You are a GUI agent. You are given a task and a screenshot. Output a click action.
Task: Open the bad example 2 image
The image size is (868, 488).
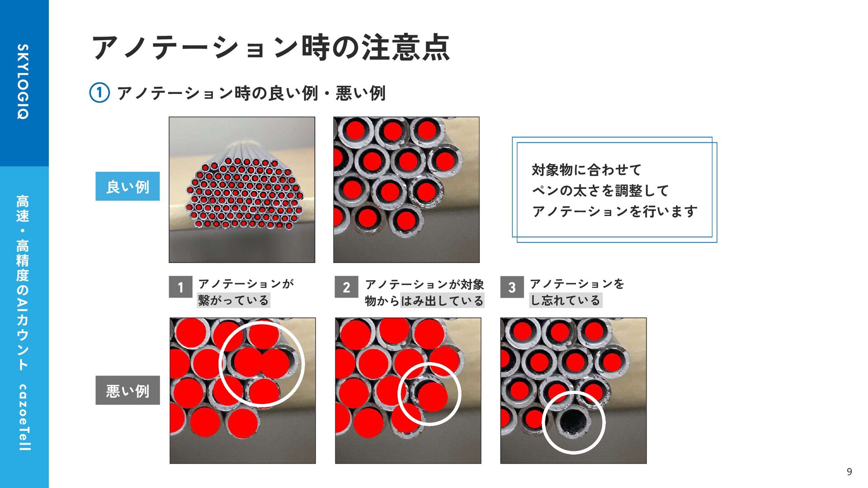coord(408,390)
